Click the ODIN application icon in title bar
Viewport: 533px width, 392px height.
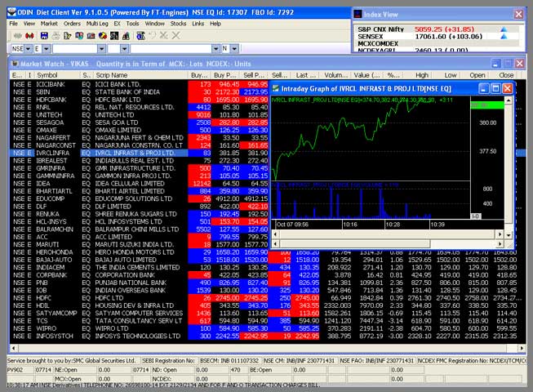[x=11, y=12]
